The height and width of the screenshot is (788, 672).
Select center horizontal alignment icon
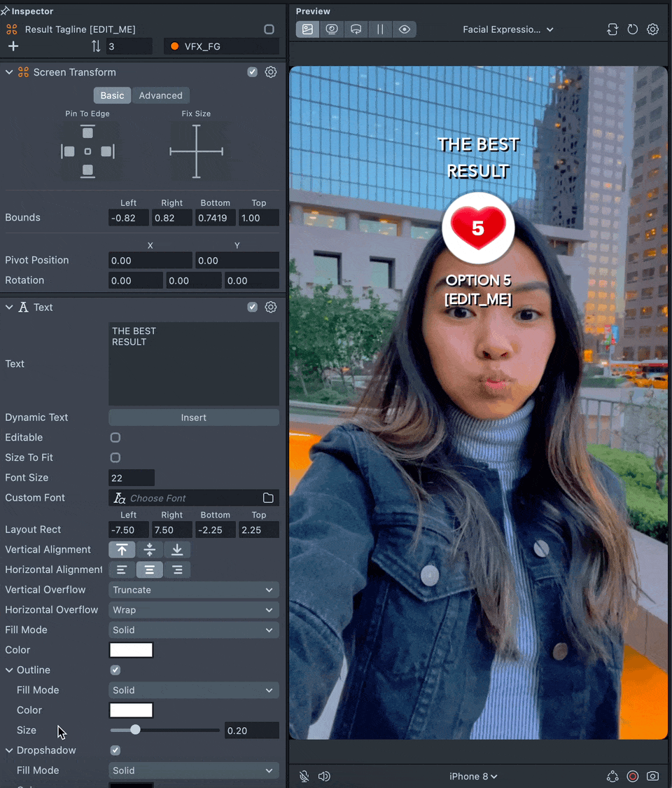[x=150, y=570]
